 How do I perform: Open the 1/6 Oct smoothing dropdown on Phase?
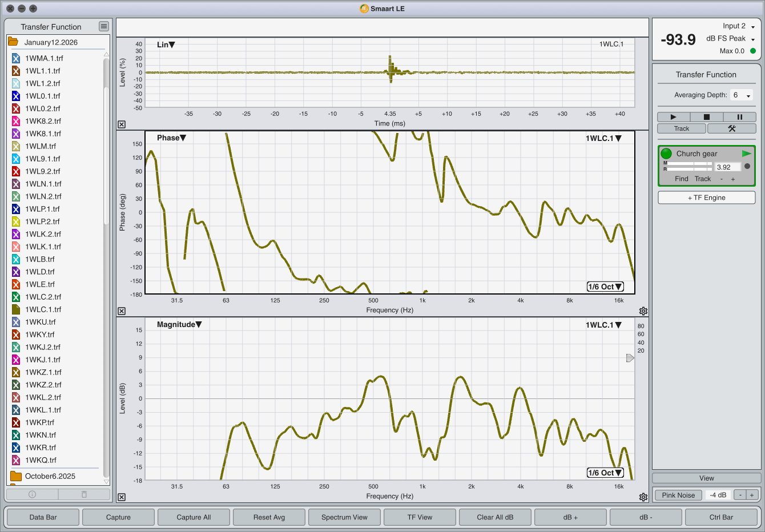605,287
